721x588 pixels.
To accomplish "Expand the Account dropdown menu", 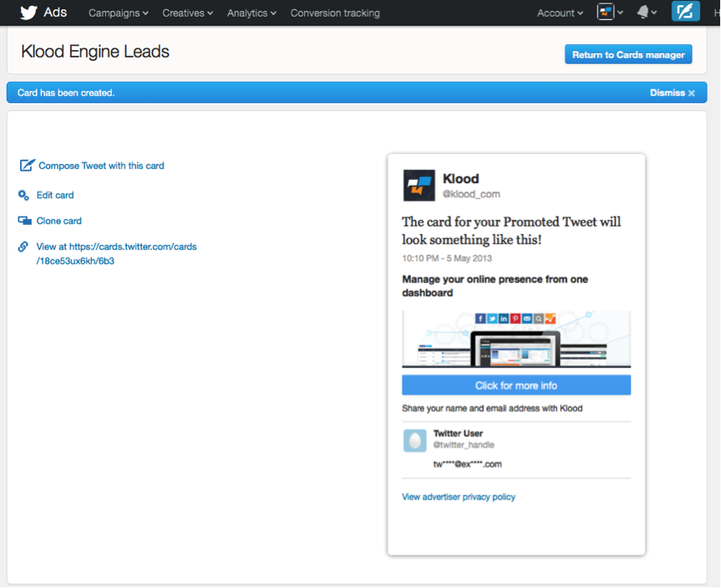I will click(560, 12).
